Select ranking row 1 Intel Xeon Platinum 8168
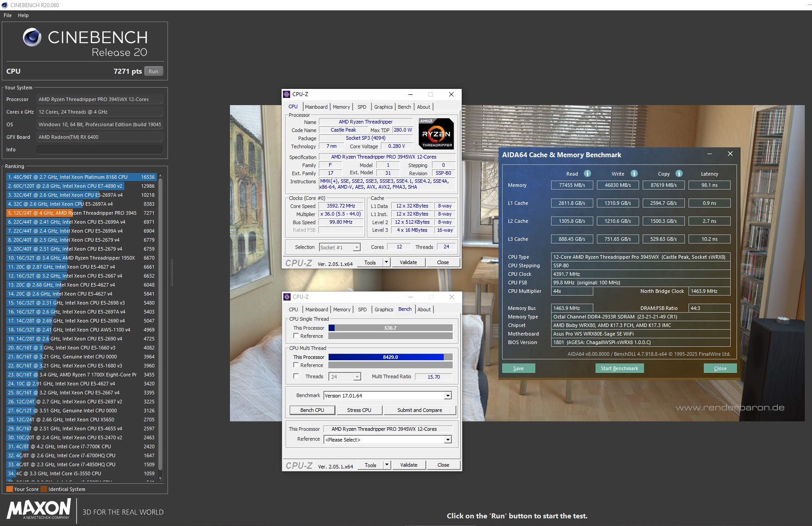The height and width of the screenshot is (526, 812). point(81,177)
